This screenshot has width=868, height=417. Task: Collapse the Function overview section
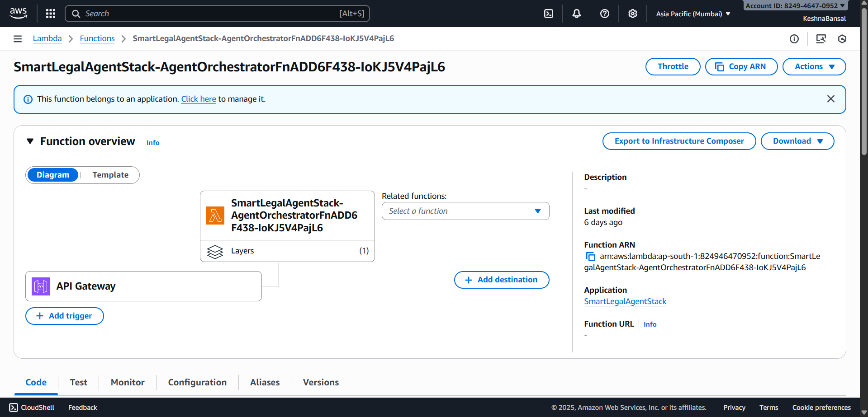pyautogui.click(x=30, y=141)
